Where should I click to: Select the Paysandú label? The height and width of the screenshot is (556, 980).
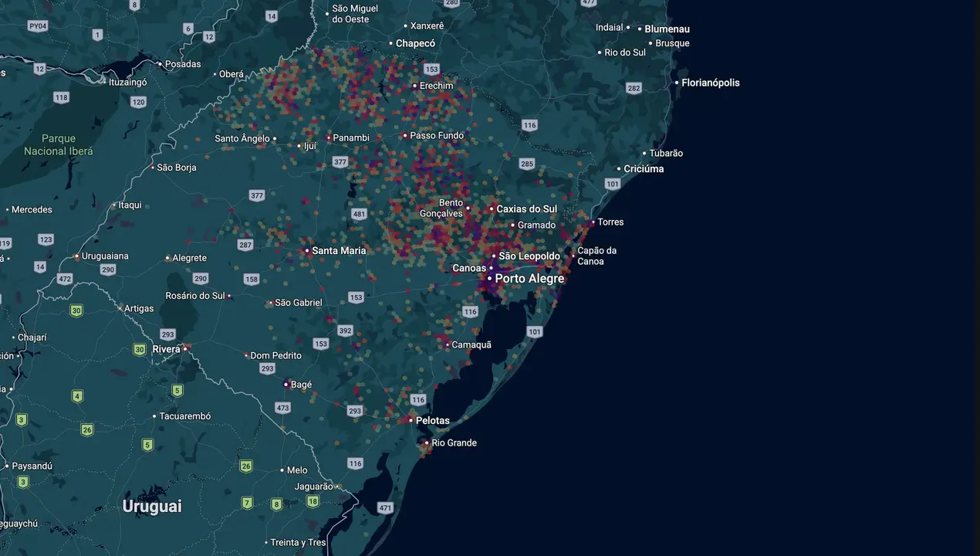click(x=32, y=466)
